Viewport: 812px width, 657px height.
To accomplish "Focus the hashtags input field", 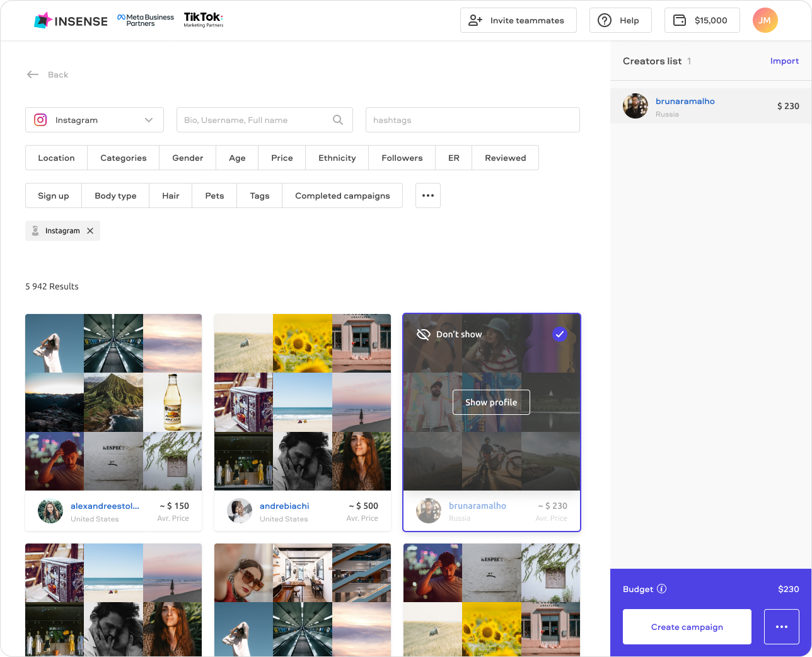I will (x=473, y=120).
